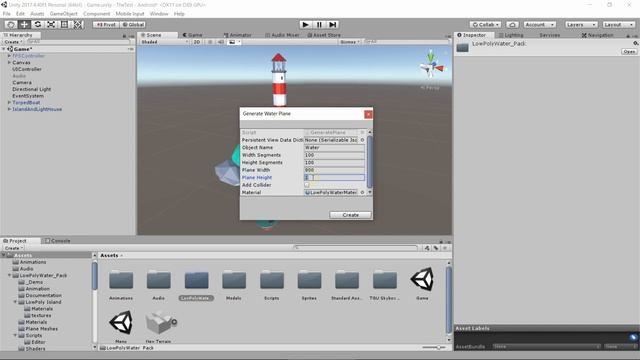Open the Window menu
This screenshot has width=640, height=360.
tap(159, 13)
